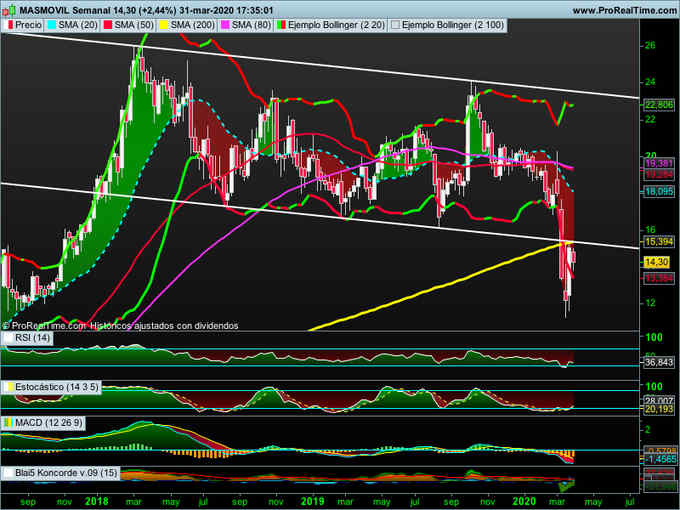Open the www.ProRealTime.com link
This screenshot has width=680, height=510.
pyautogui.click(x=625, y=10)
